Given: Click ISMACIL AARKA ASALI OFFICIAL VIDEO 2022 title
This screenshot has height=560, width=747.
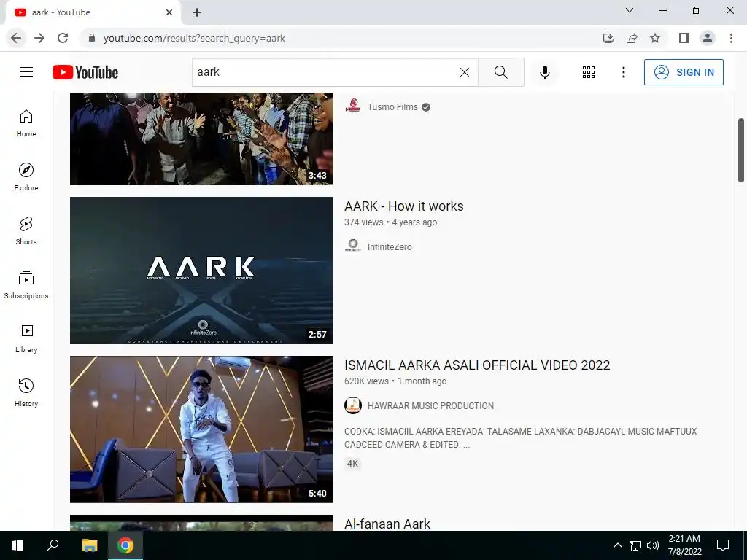Looking at the screenshot, I should tap(477, 365).
